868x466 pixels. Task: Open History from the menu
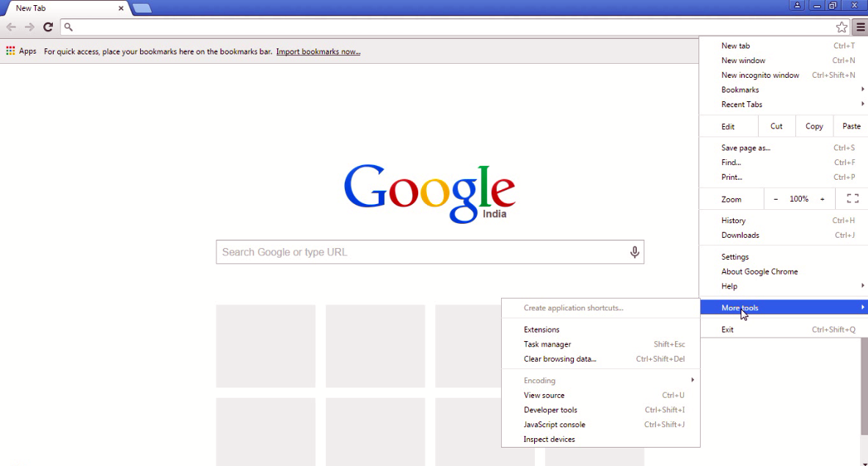pyautogui.click(x=782, y=220)
